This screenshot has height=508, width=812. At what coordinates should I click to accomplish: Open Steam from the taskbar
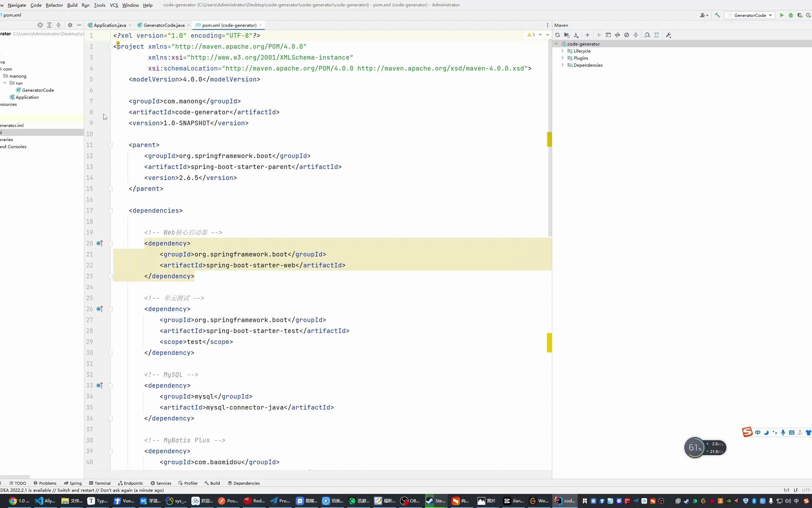[x=436, y=501]
